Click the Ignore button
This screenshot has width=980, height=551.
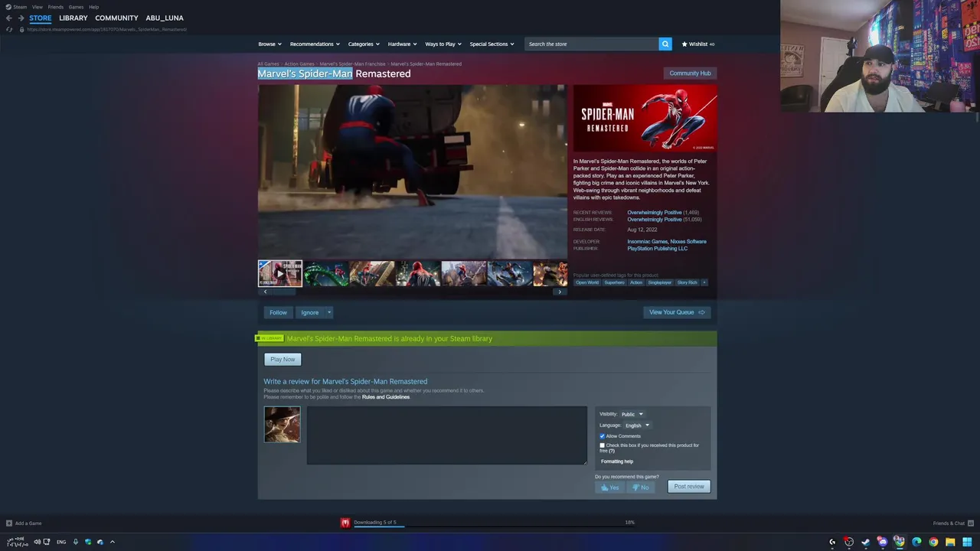click(x=309, y=312)
